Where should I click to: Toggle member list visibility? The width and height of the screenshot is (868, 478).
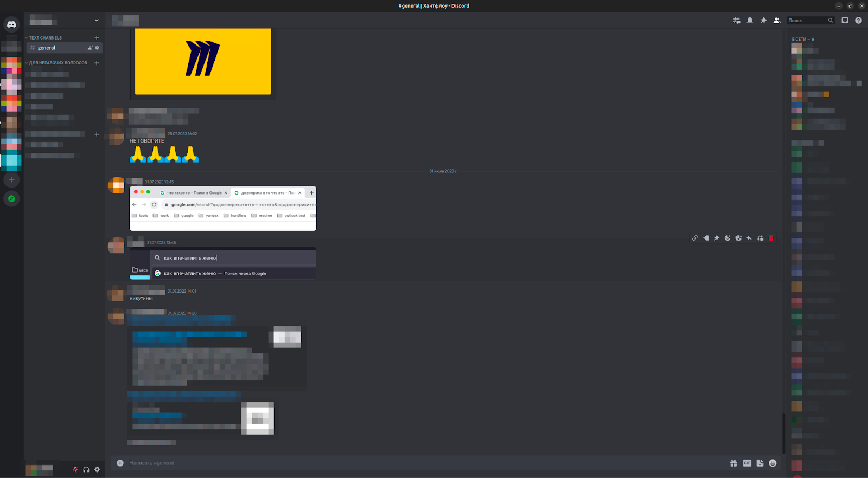pos(777,21)
